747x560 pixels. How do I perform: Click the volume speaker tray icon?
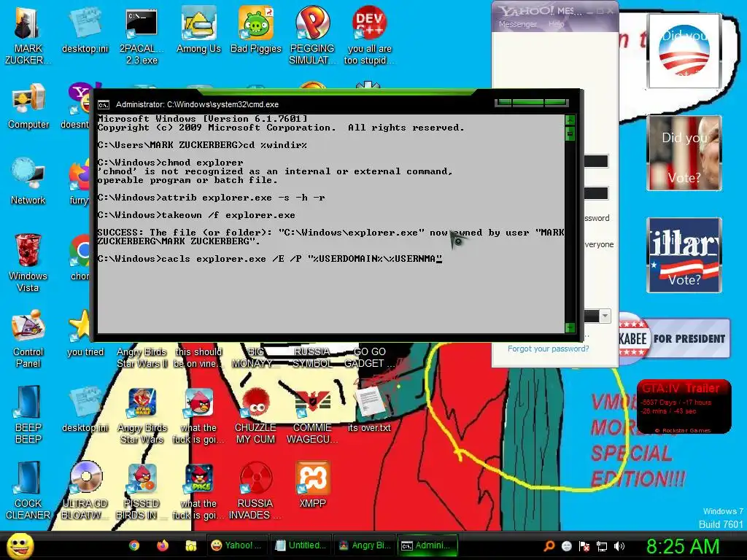click(619, 545)
